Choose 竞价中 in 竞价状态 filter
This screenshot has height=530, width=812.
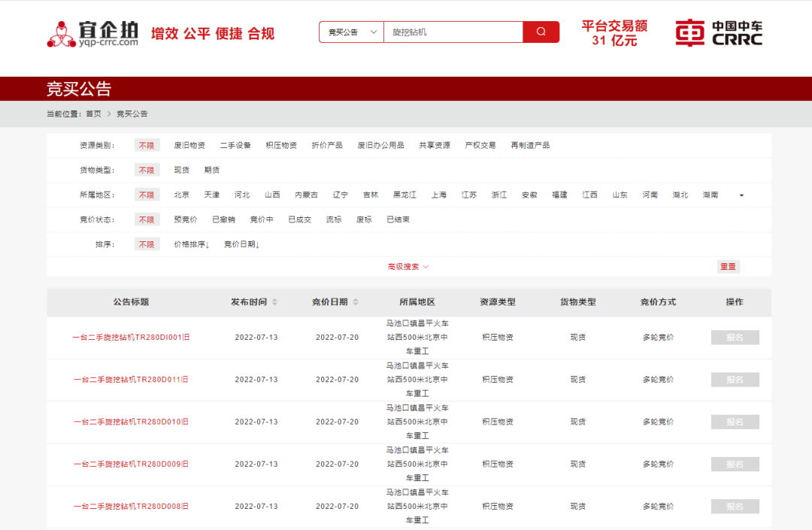pyautogui.click(x=262, y=220)
